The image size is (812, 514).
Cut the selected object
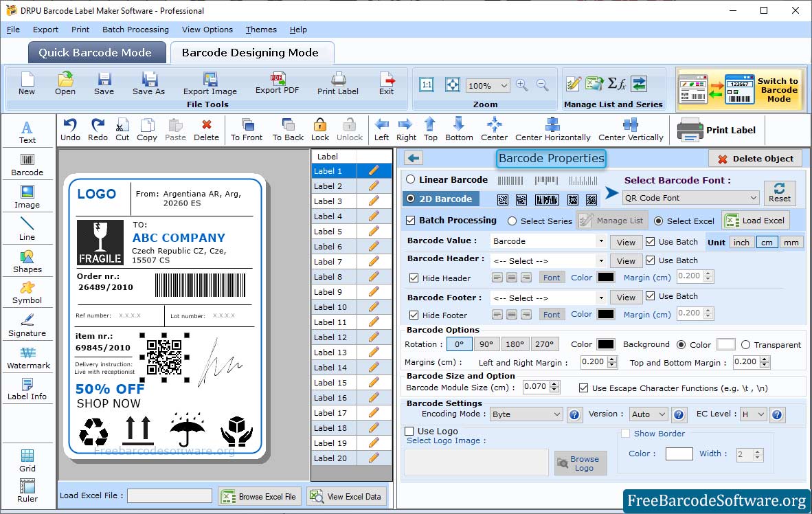point(122,130)
